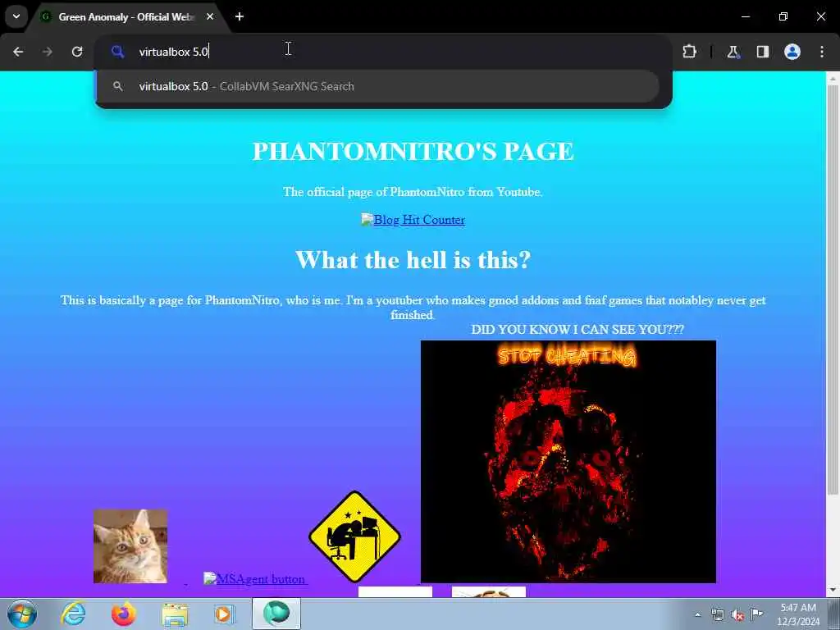This screenshot has width=840, height=630.
Task: Click the network tray icon
Action: pyautogui.click(x=717, y=614)
